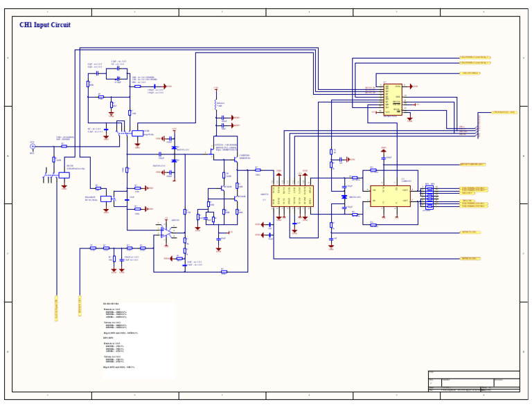Select the topmost yellow port label on right
Screen dimensions: 532x409
point(475,57)
